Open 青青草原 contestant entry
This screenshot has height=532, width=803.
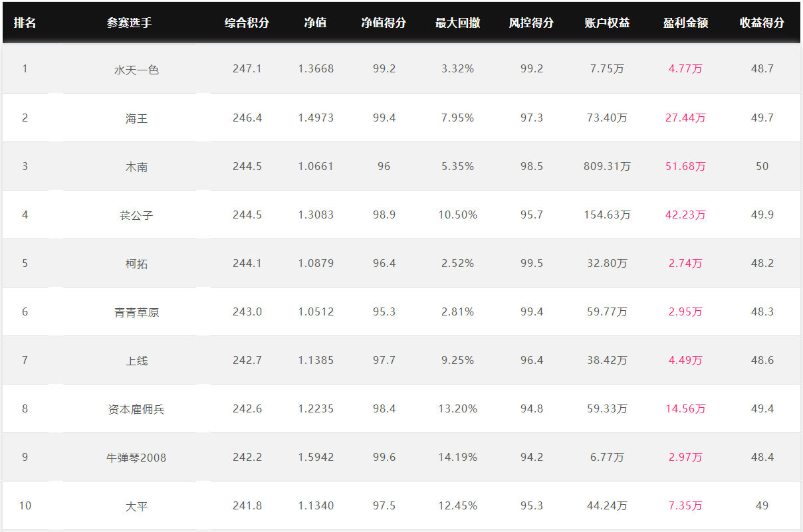click(x=136, y=312)
